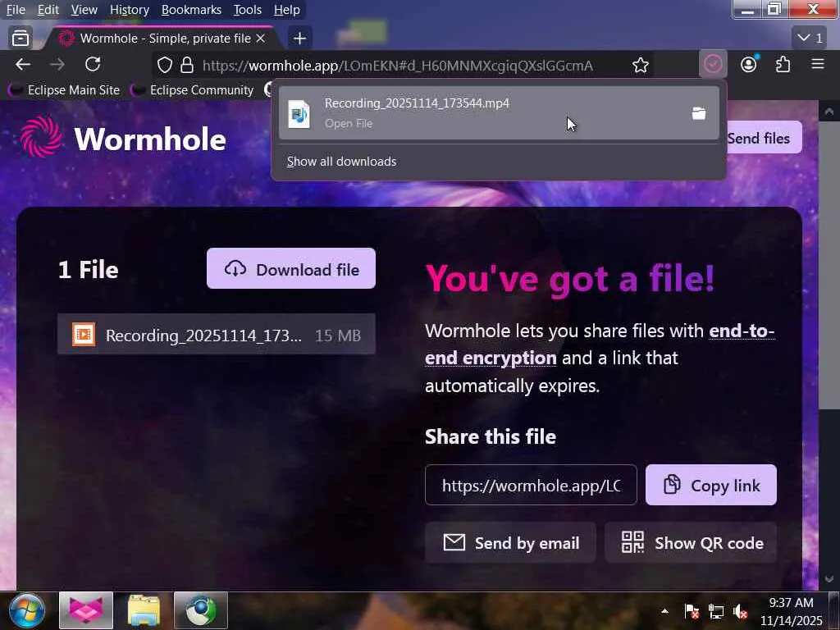Click the forward navigation arrow
This screenshot has width=840, height=630.
point(57,65)
